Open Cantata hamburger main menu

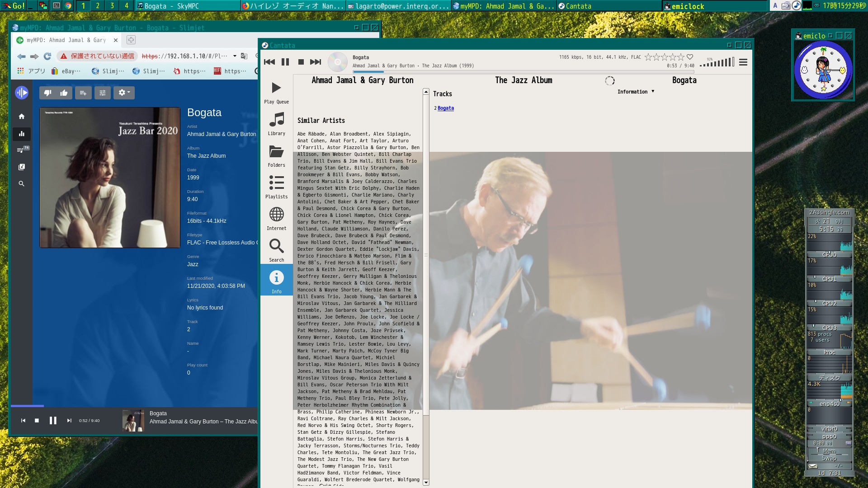pos(743,62)
